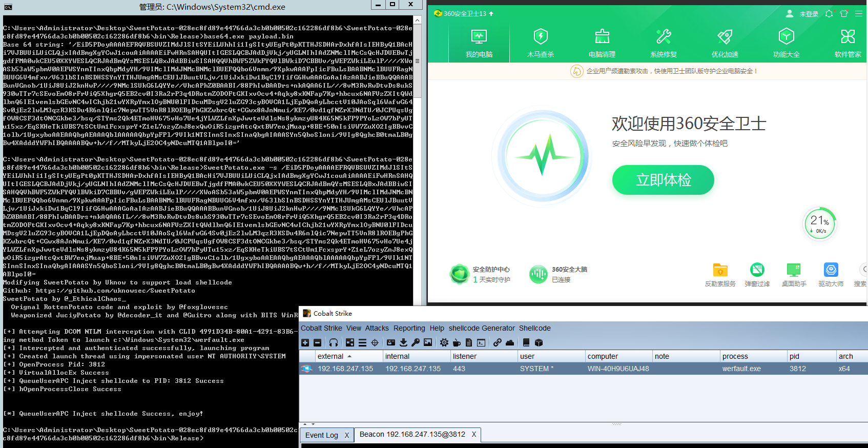Open the 我的电脑 tab in 360
This screenshot has height=448, width=868.
coord(479,43)
